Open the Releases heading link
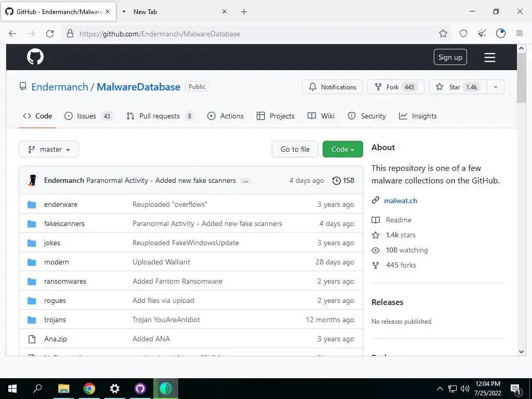532x399 pixels. click(x=388, y=302)
